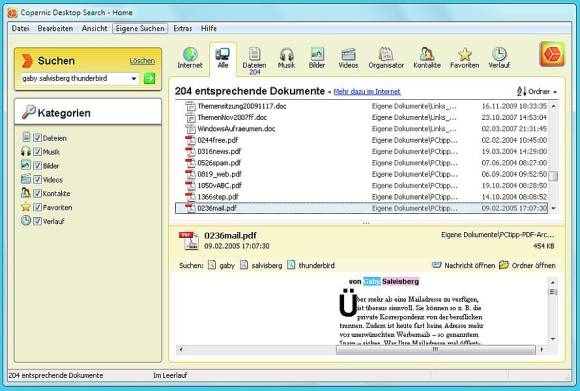
Task: Click the results list scrollbar thumb
Action: pyautogui.click(x=553, y=176)
